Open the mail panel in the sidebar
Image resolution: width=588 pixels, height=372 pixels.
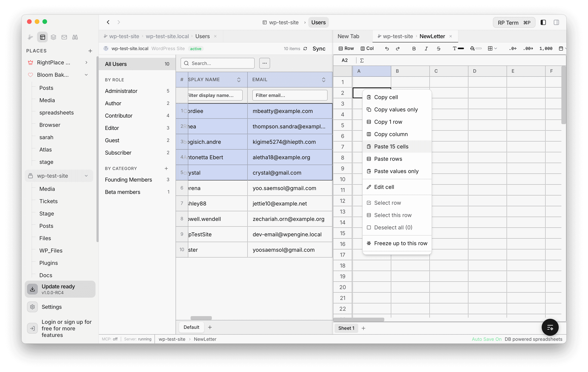[64, 37]
